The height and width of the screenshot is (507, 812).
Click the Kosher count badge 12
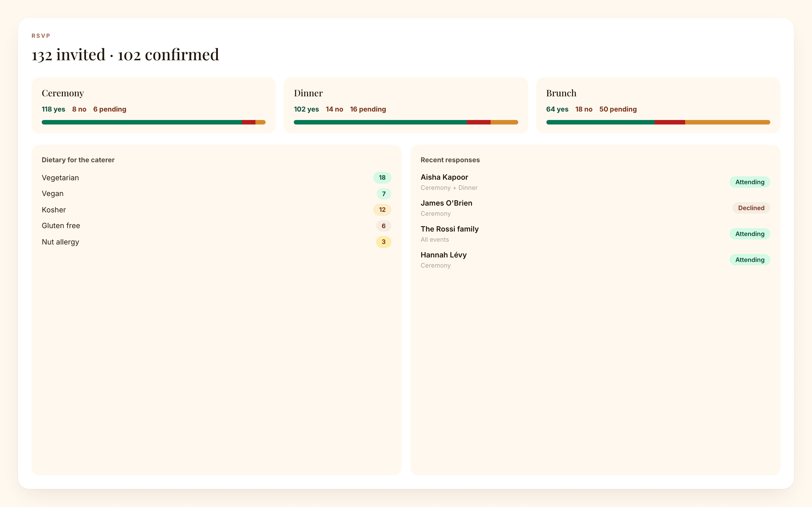pos(382,210)
